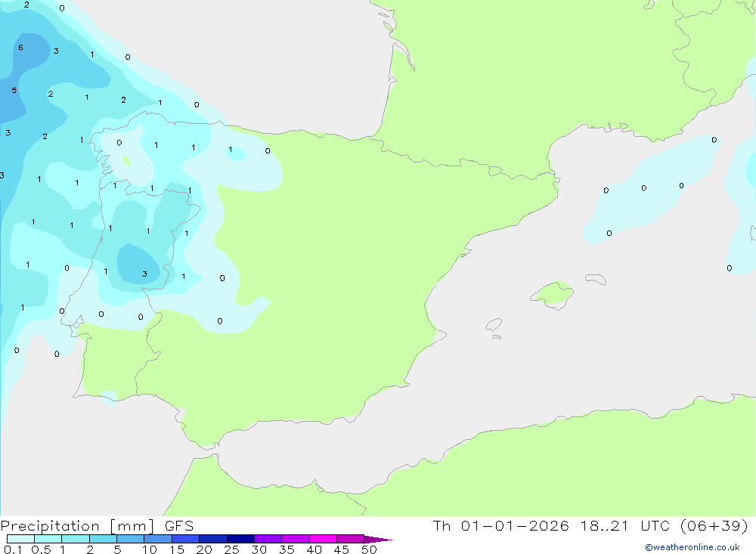
Task: Click the "30" legend scale label
Action: pos(259,549)
